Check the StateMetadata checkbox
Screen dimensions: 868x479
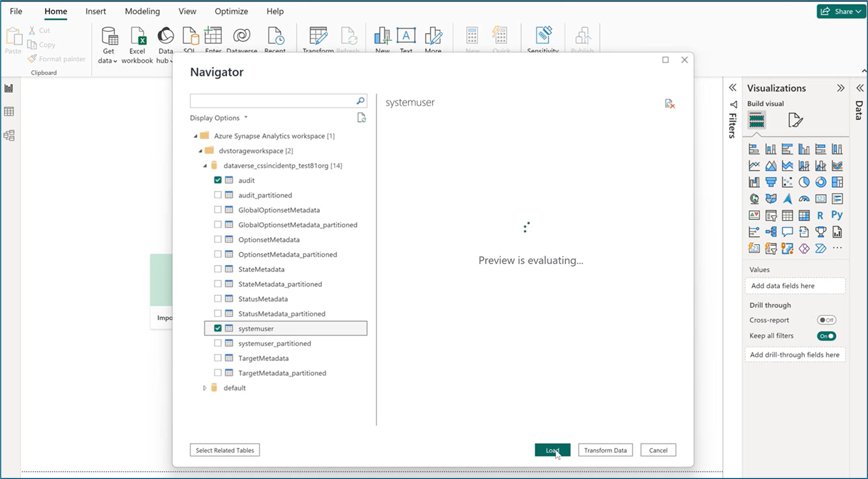click(218, 269)
